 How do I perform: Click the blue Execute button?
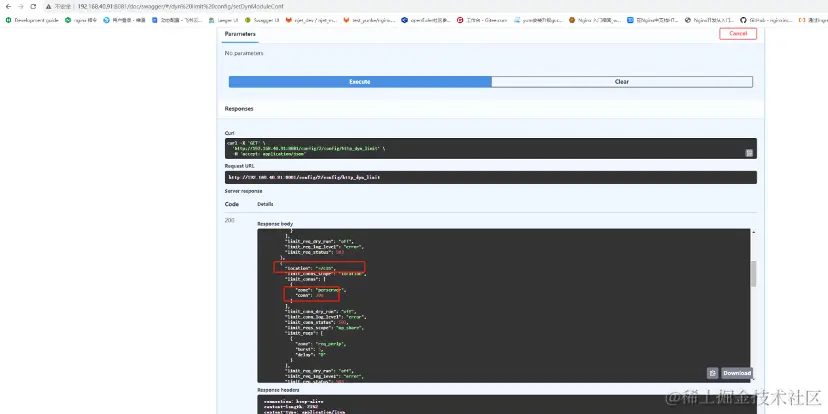pyautogui.click(x=360, y=82)
